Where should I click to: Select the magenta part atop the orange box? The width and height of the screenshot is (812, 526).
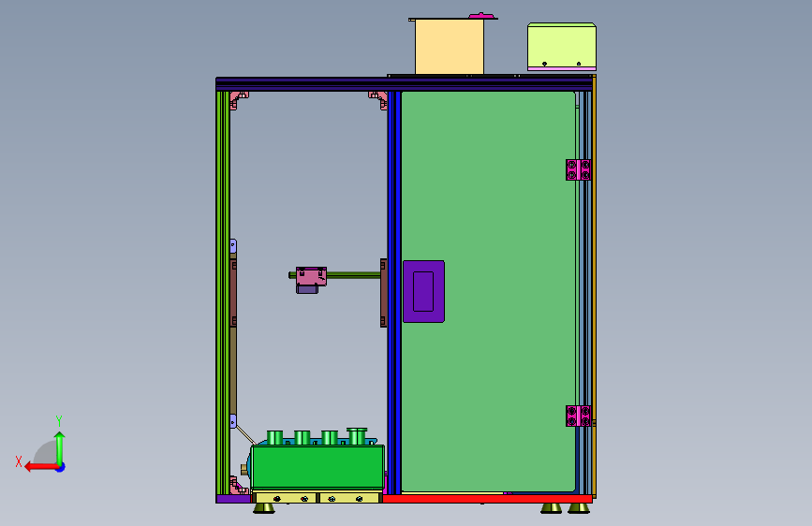[481, 16]
